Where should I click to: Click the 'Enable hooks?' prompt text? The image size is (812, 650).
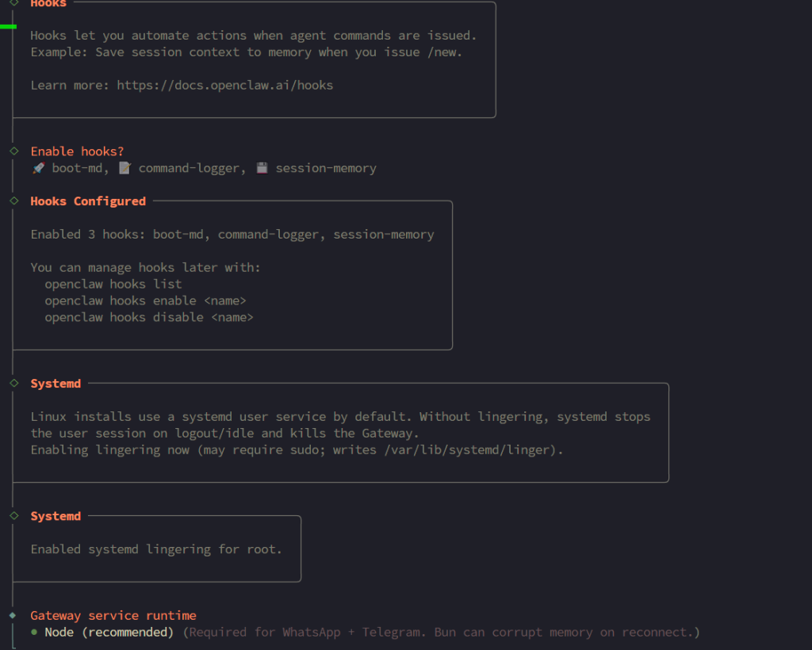[x=77, y=151]
